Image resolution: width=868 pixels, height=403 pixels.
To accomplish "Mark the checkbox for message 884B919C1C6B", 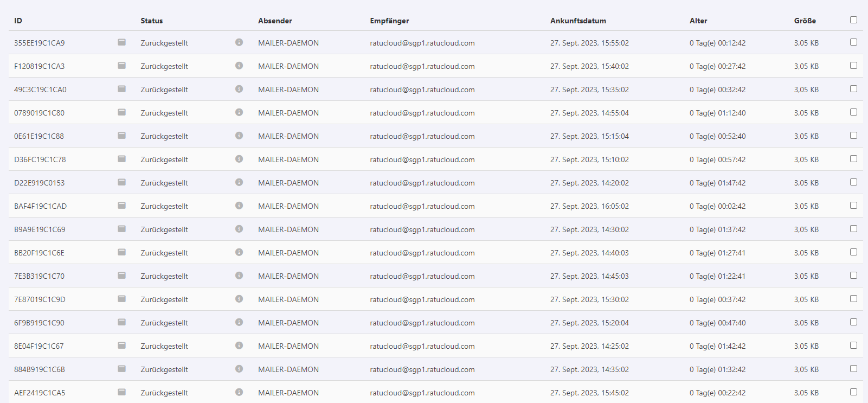I will (x=853, y=369).
